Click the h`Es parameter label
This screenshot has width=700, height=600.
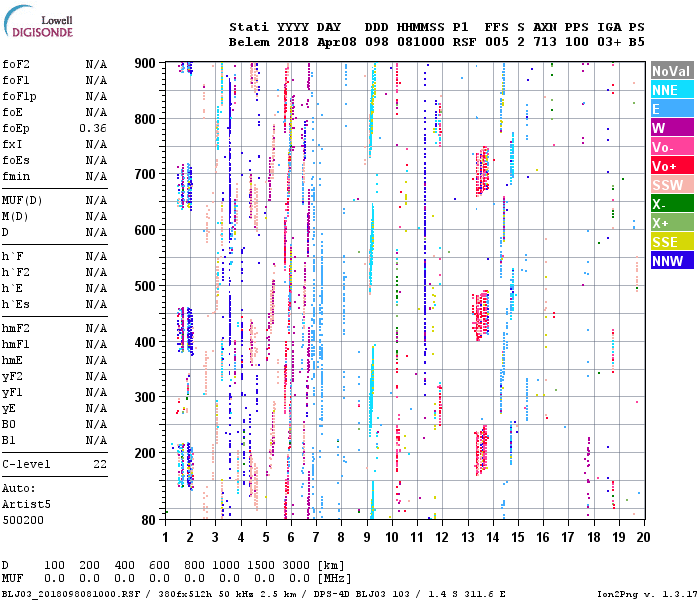[16, 304]
